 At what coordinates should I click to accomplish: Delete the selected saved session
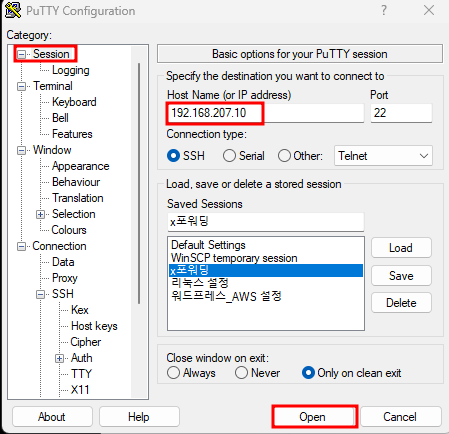(x=401, y=303)
